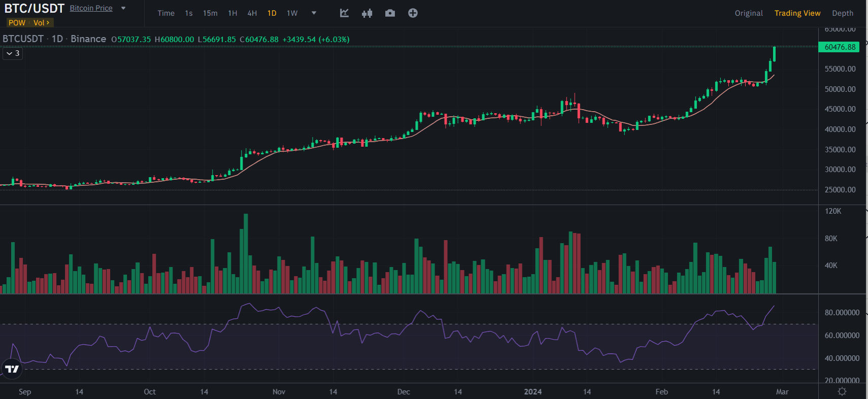Select the 15m time interval
Viewport: 868px width, 399px height.
click(x=210, y=13)
